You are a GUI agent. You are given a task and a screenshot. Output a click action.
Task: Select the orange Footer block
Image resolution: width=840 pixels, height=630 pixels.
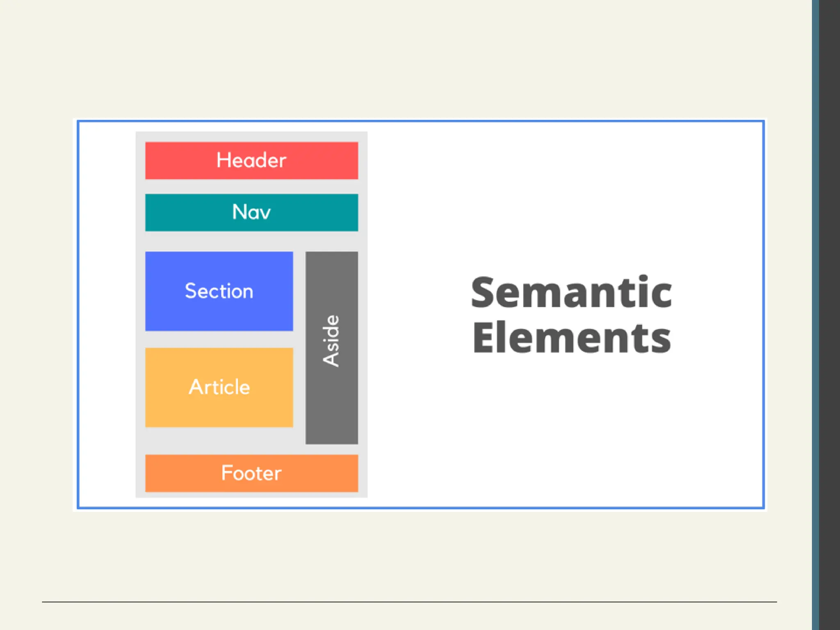click(251, 473)
